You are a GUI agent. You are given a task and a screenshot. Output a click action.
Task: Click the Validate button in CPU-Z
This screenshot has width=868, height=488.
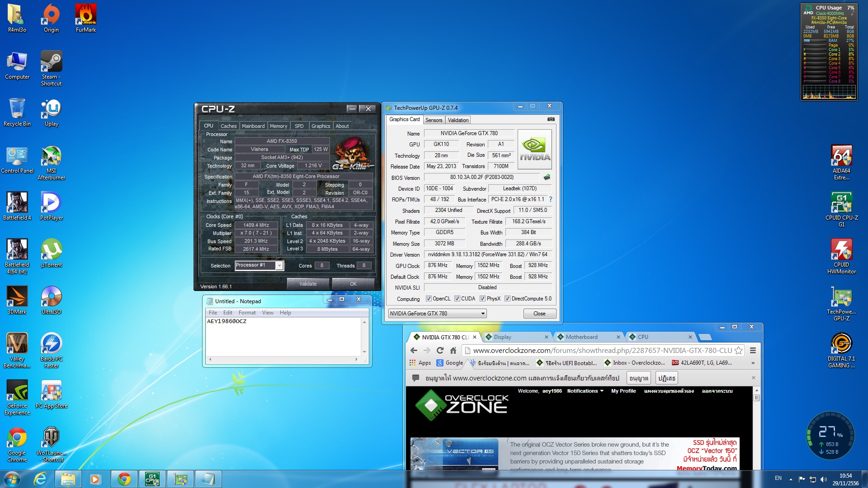point(308,284)
